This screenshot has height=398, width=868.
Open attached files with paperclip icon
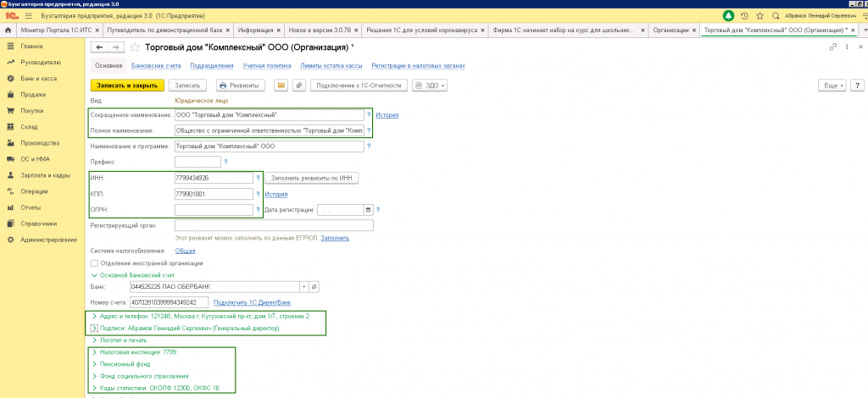(x=298, y=85)
